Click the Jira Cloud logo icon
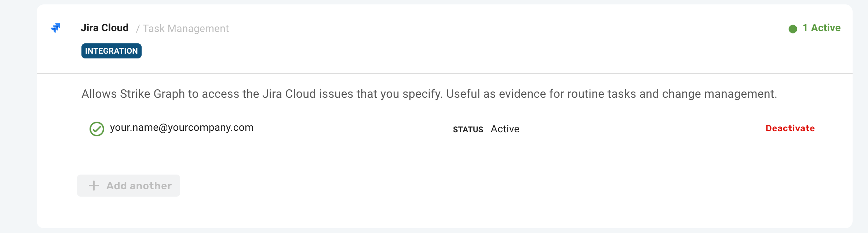This screenshot has width=868, height=233. click(x=55, y=28)
